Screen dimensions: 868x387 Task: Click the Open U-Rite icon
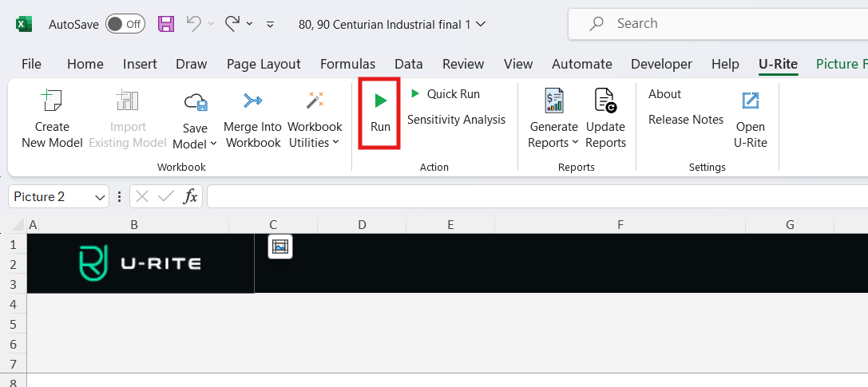coord(751,101)
